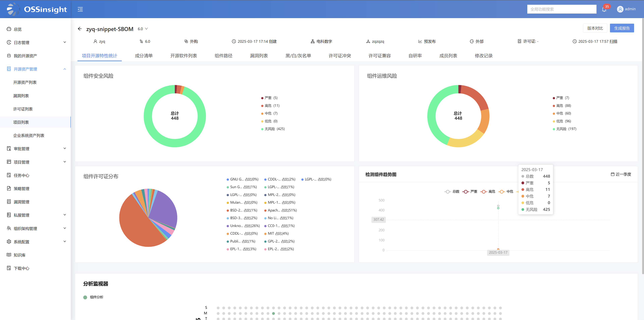This screenshot has height=320, width=644.
Task: Open the 许可证冲突 tab
Action: tap(340, 56)
